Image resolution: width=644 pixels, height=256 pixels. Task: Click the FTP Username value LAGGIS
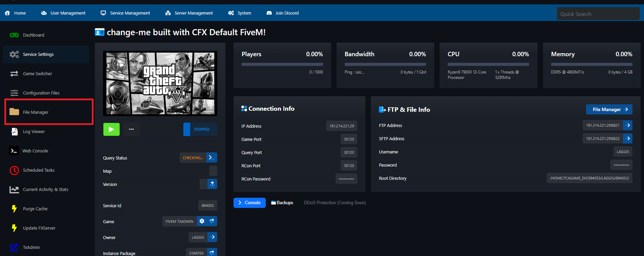point(623,152)
